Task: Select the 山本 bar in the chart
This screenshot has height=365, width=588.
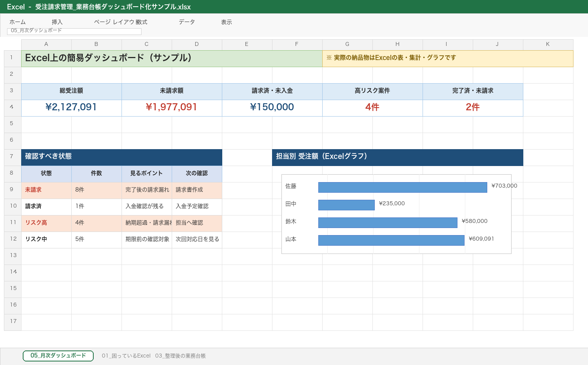Action: click(391, 240)
